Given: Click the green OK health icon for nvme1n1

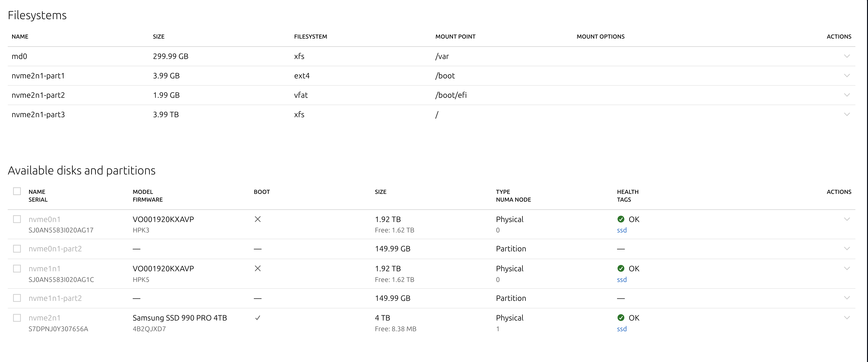Looking at the screenshot, I should tap(621, 269).
